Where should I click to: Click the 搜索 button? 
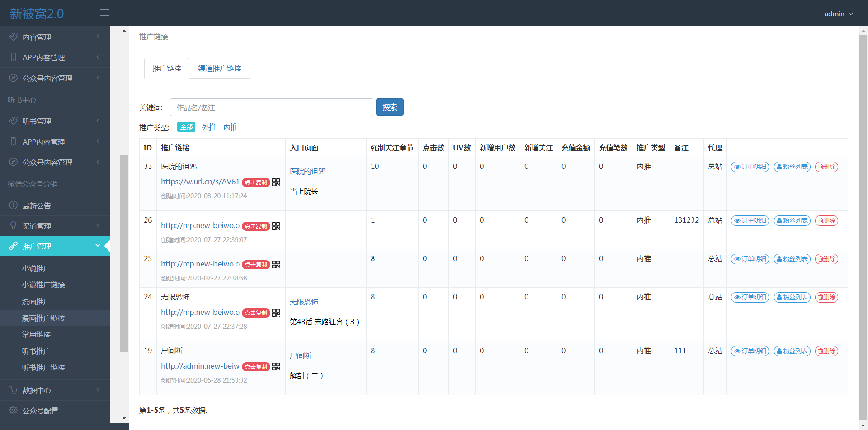[390, 107]
